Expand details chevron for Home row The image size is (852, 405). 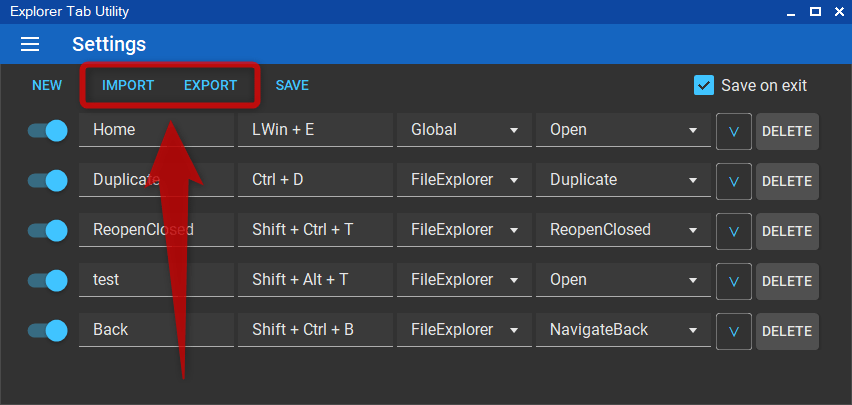click(x=734, y=131)
